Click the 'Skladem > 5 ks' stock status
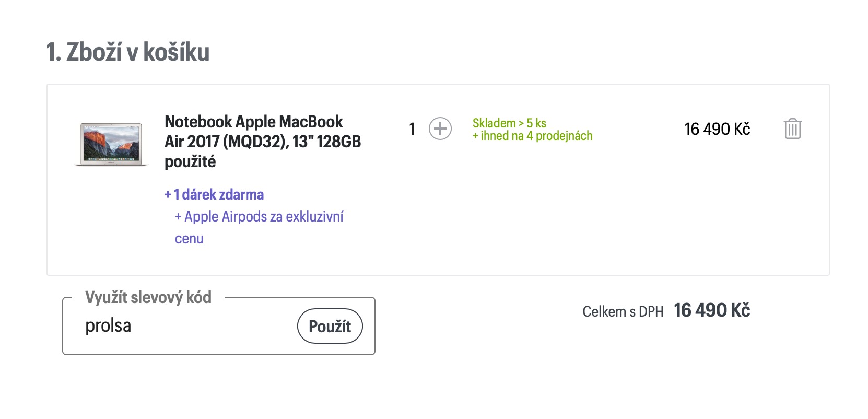 click(x=509, y=123)
